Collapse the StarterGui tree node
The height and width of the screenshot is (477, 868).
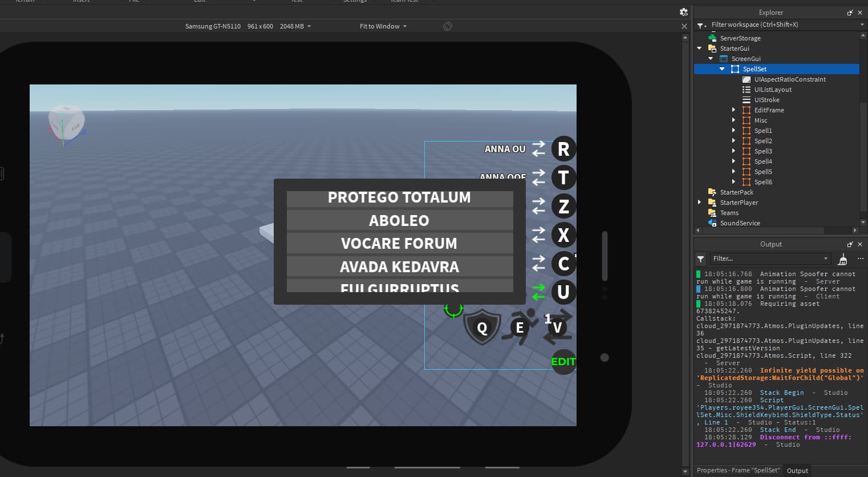699,48
